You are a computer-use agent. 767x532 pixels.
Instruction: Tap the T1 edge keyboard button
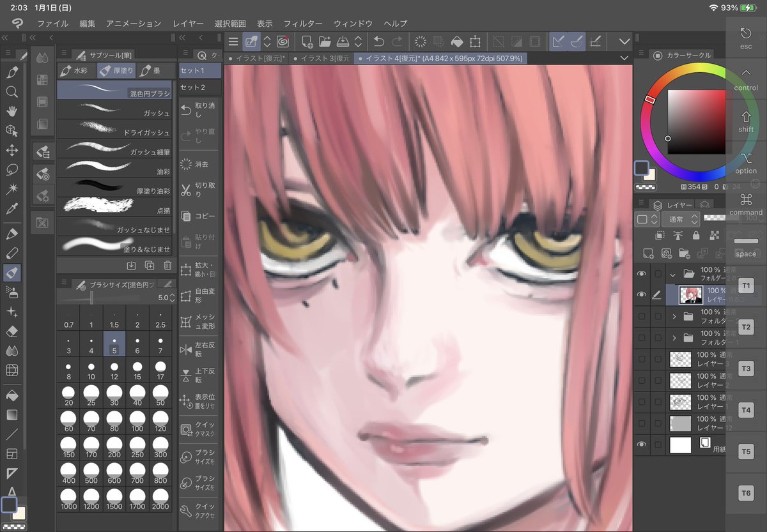746,285
